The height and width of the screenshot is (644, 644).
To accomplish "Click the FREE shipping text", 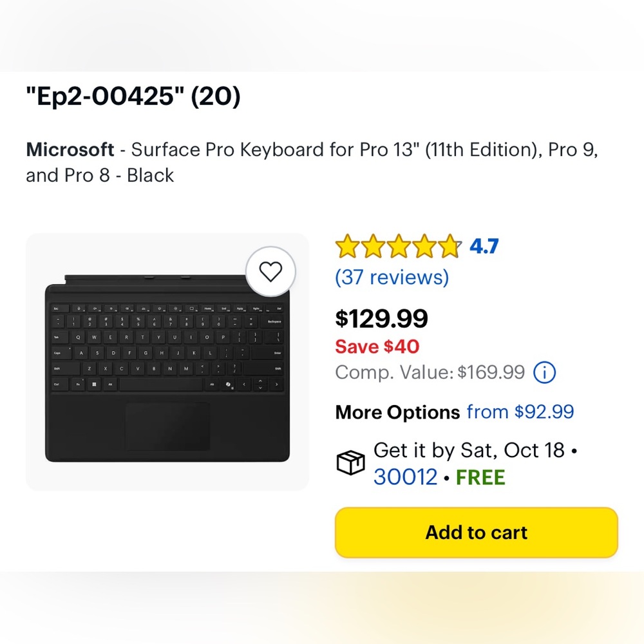I will point(480,478).
